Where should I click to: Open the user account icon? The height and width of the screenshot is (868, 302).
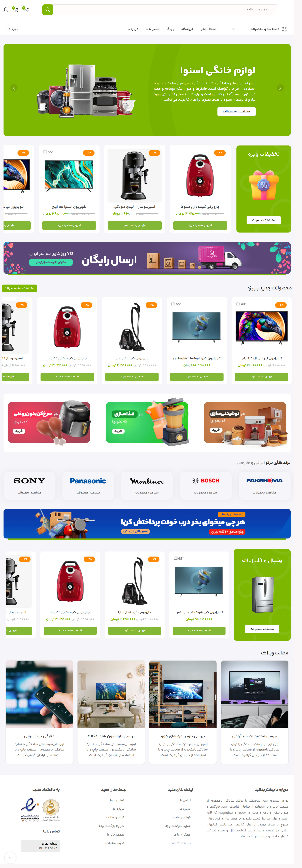coord(6,10)
